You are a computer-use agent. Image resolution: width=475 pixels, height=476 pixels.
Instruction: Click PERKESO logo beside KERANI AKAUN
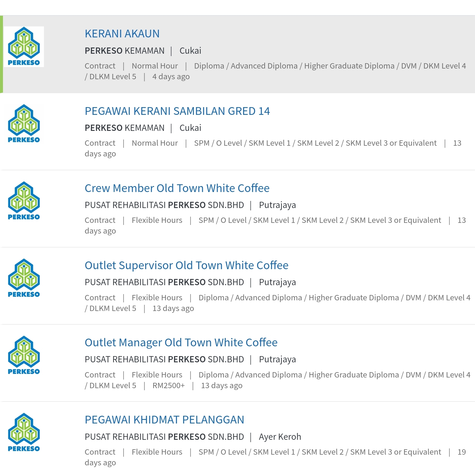pos(24,47)
